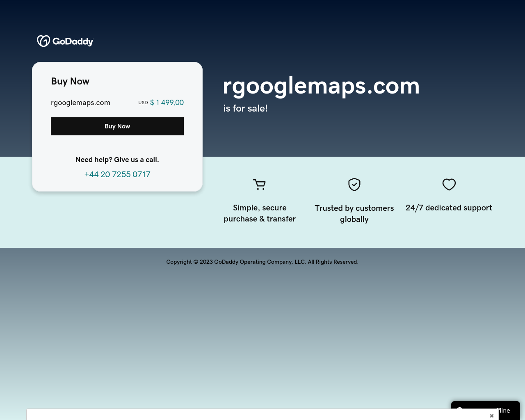Click the heart support icon
The height and width of the screenshot is (420, 525).
coord(449,185)
